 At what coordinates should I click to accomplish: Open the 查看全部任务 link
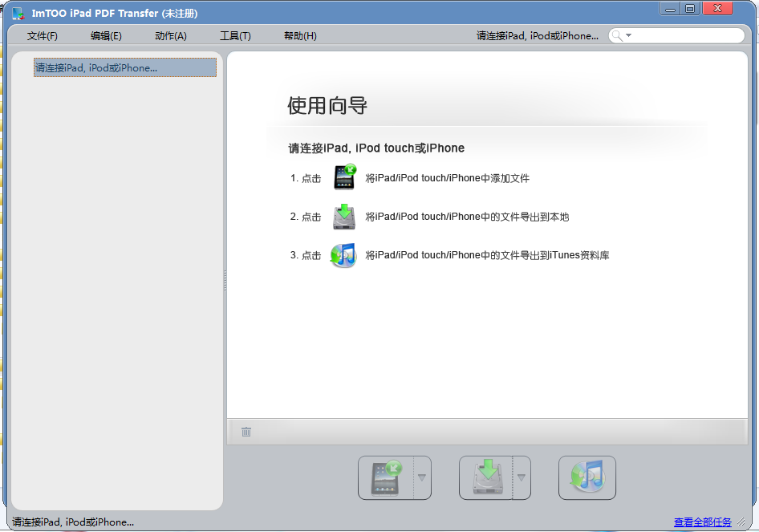tap(702, 522)
